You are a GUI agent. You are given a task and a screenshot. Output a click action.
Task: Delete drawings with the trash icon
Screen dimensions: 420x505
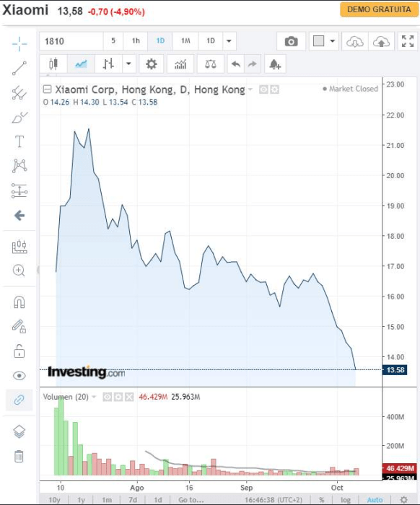(19, 457)
